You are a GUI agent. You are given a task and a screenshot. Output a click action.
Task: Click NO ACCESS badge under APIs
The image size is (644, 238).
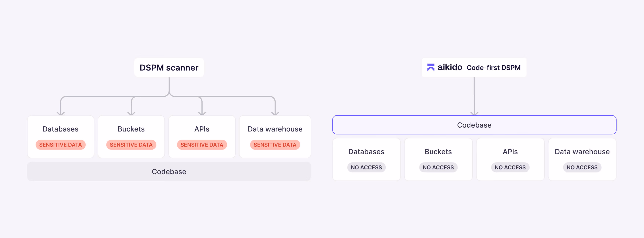point(510,167)
